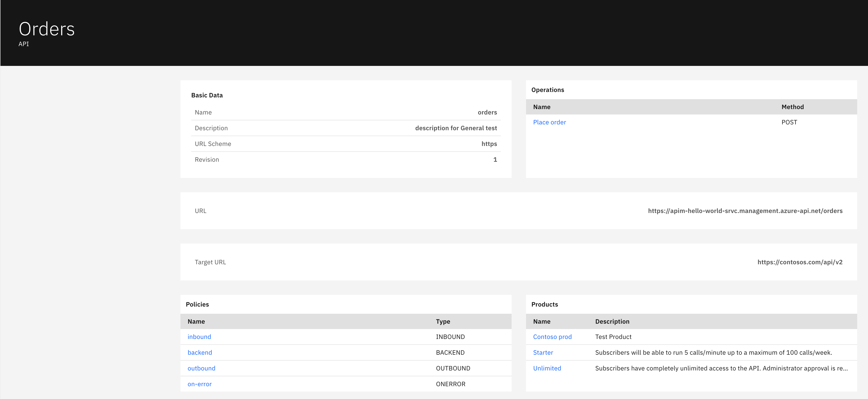868x399 pixels.
Task: Click the Products Name column header
Action: 542,322
